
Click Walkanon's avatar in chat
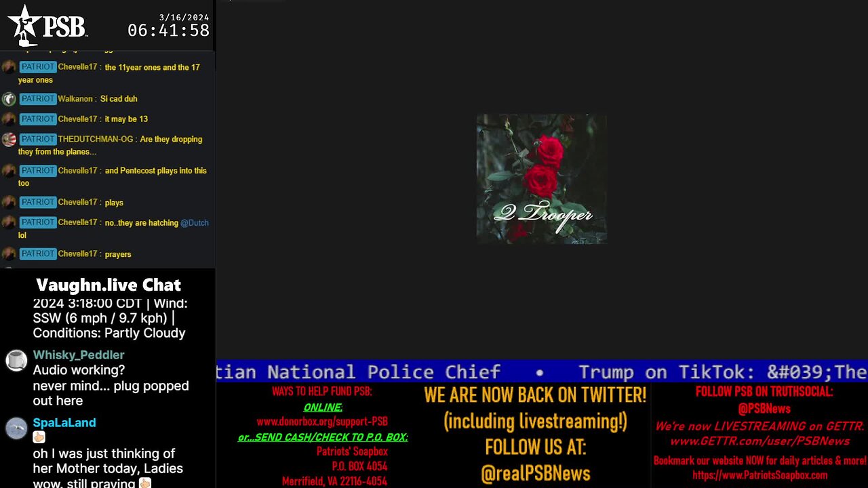(9, 99)
